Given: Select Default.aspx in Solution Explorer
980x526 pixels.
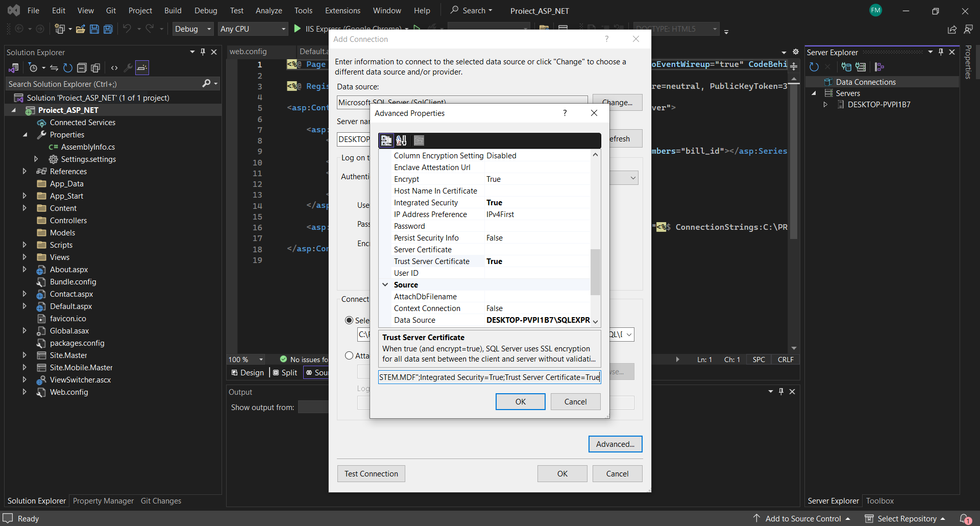Looking at the screenshot, I should pos(70,306).
